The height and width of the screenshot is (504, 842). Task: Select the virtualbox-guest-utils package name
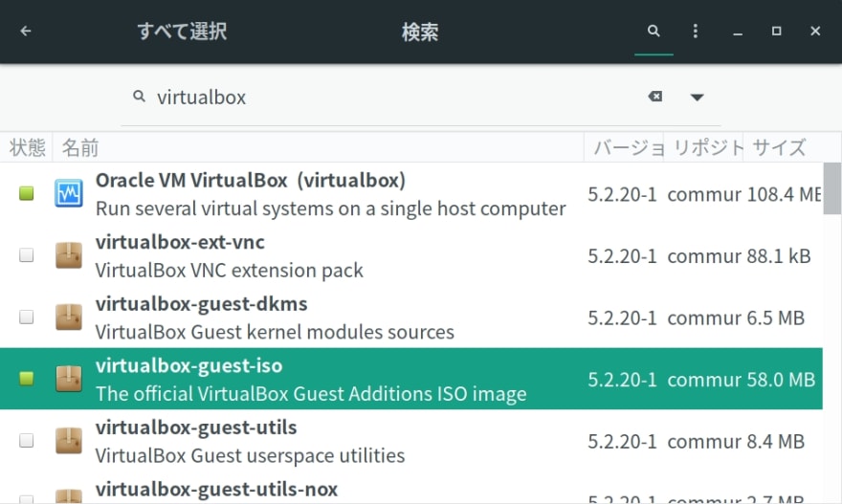[196, 427]
